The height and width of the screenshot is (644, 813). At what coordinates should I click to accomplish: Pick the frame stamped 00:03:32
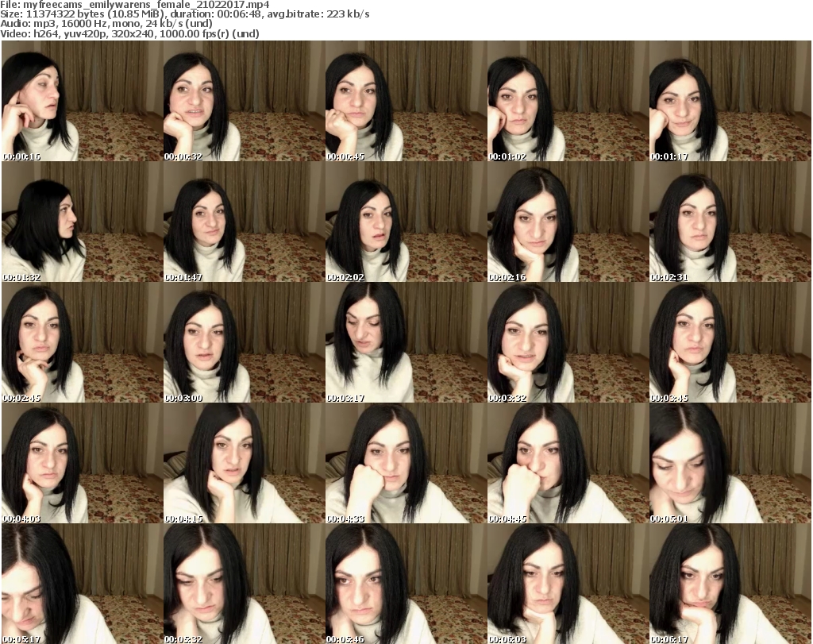tap(568, 343)
